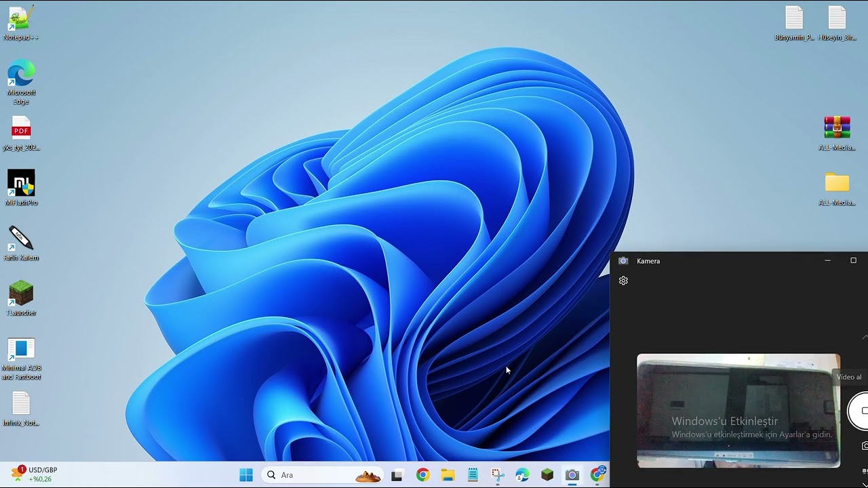Select the MiFlashPro desktop shortcut
This screenshot has height=488, width=868.
21,188
